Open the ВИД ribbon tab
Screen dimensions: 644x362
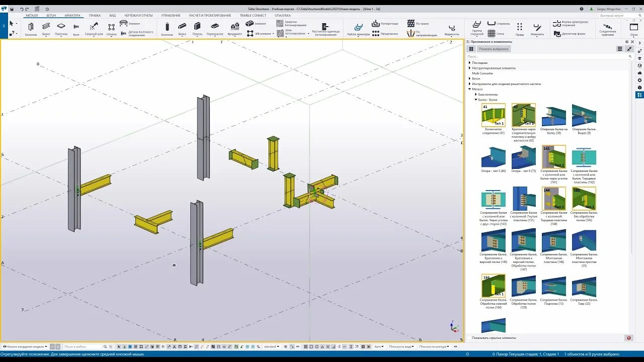point(113,16)
